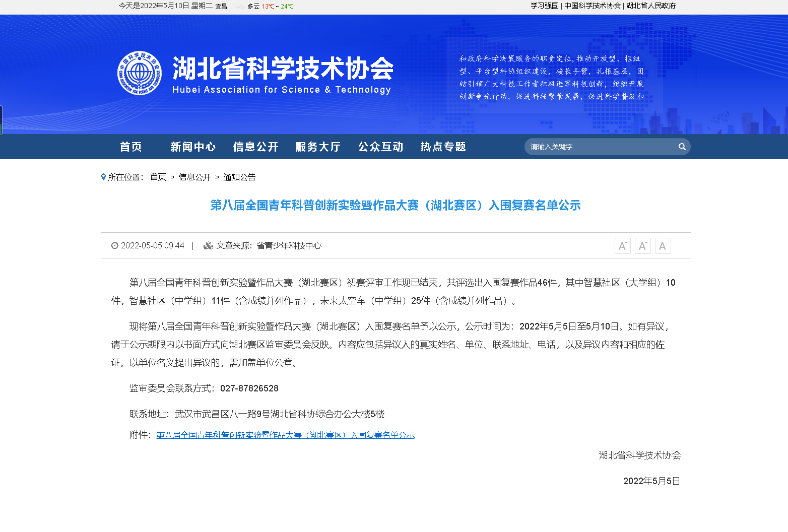Open the 新闻中心 menu item
The image size is (788, 532).
click(193, 147)
